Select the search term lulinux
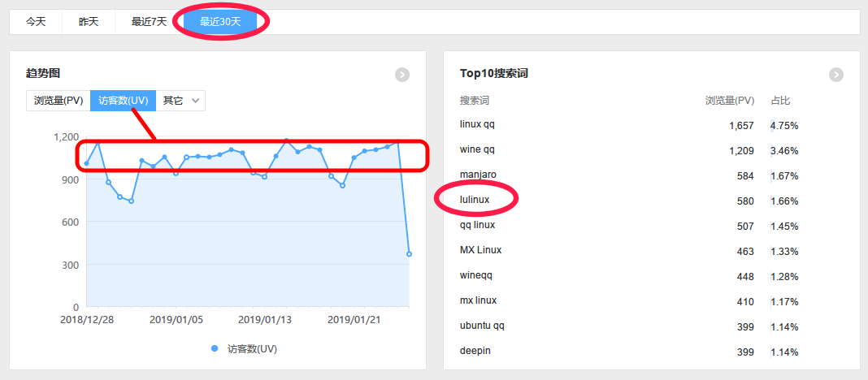Image resolution: width=868 pixels, height=380 pixels. 475,200
